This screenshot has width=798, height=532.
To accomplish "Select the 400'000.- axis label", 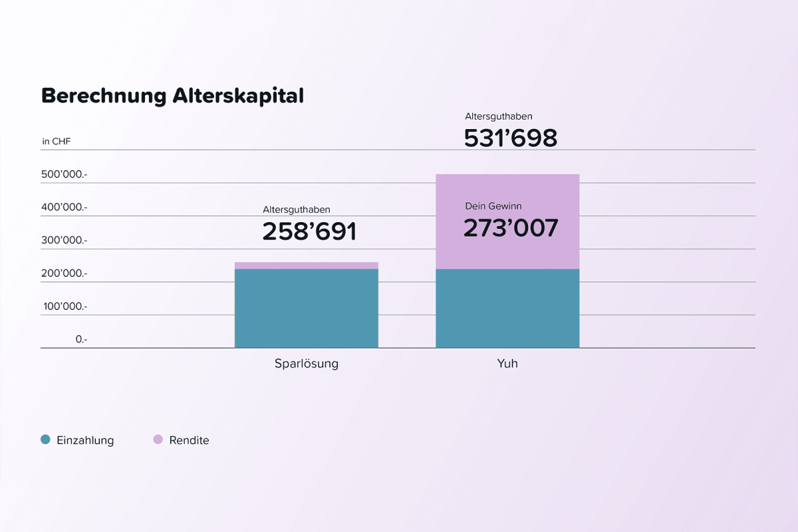I will point(65,207).
